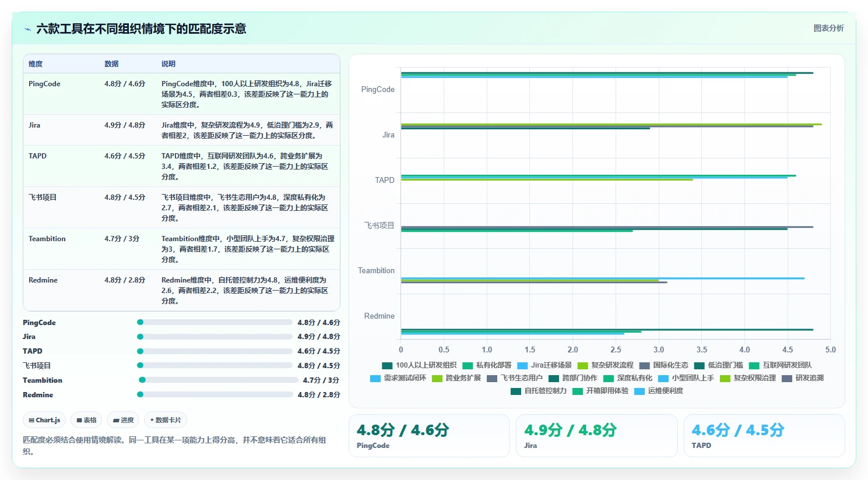
Task: Click the 飞书生态用户 legend color box
Action: pos(492,378)
